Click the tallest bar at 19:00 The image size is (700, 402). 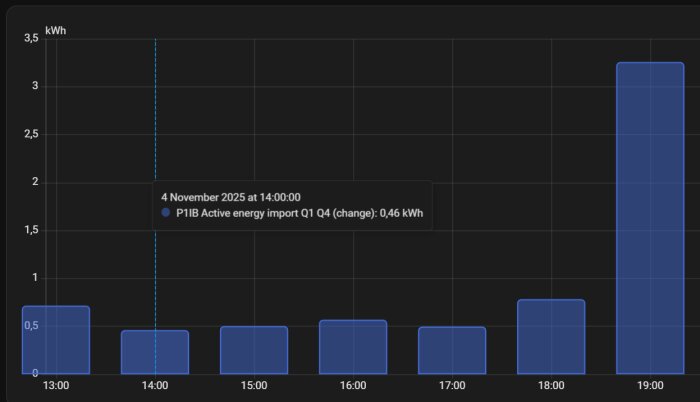coord(650,218)
